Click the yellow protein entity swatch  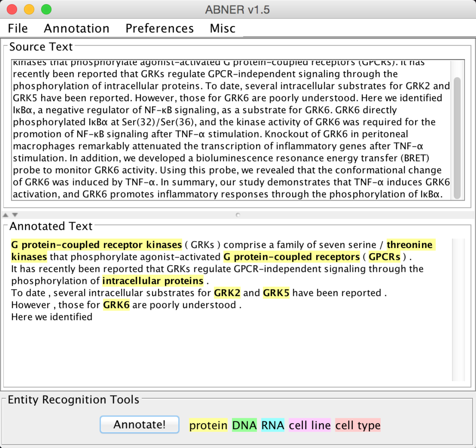(208, 425)
